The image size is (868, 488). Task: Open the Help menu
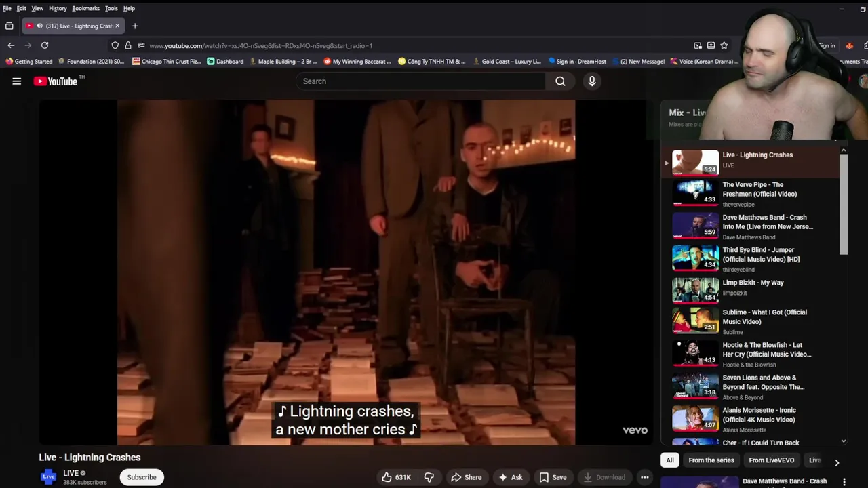129,8
